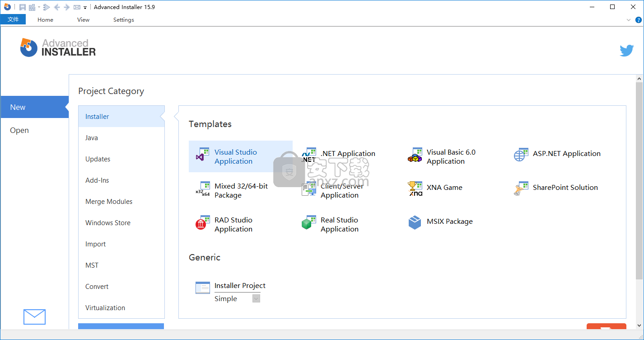644x340 pixels.
Task: Open the 文件 file menu
Action: tap(13, 19)
